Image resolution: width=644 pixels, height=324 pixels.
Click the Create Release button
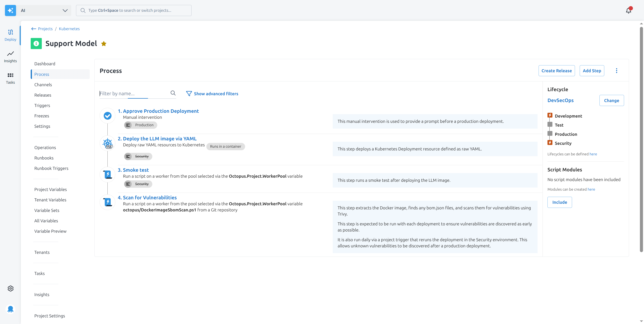click(x=557, y=71)
